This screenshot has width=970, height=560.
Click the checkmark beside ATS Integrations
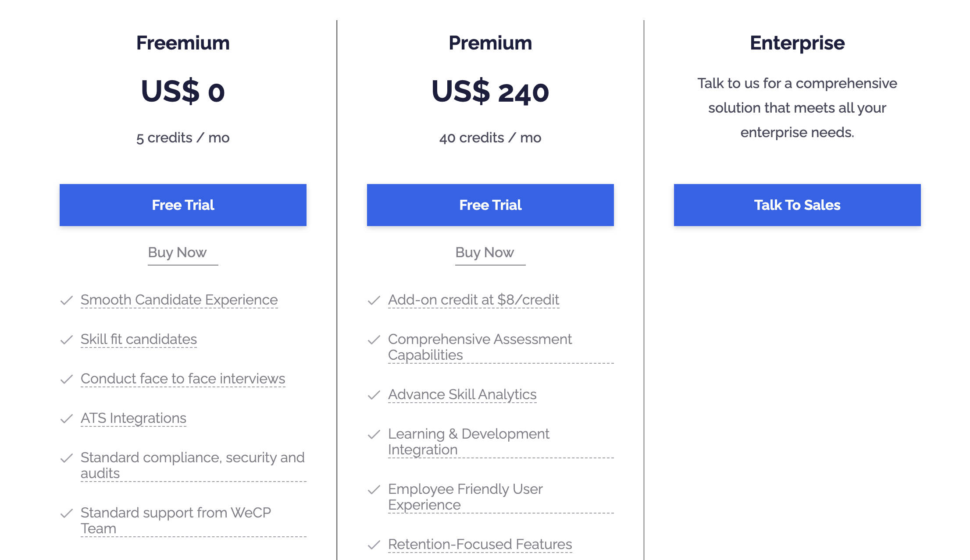pos(67,419)
